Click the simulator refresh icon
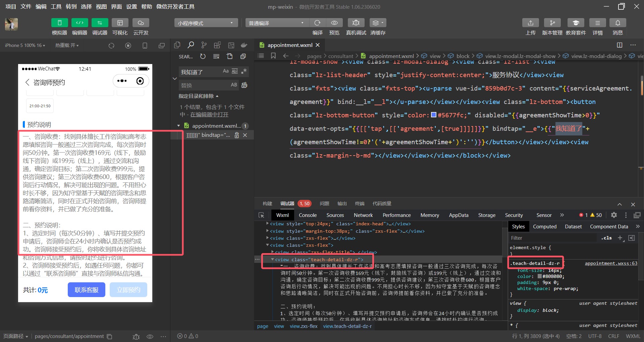Screen dimensions: 644x342 pyautogui.click(x=111, y=46)
